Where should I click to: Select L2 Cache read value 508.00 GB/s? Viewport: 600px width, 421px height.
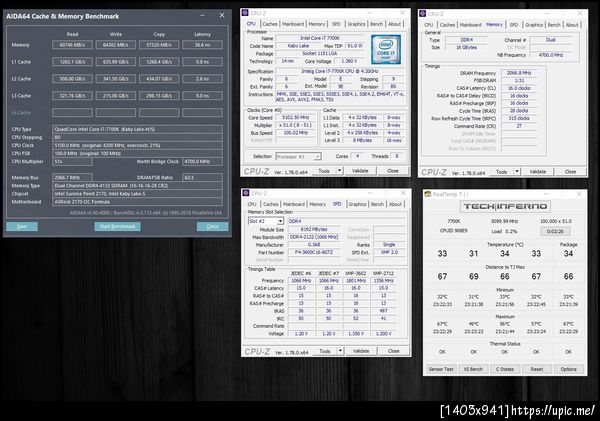pyautogui.click(x=72, y=79)
